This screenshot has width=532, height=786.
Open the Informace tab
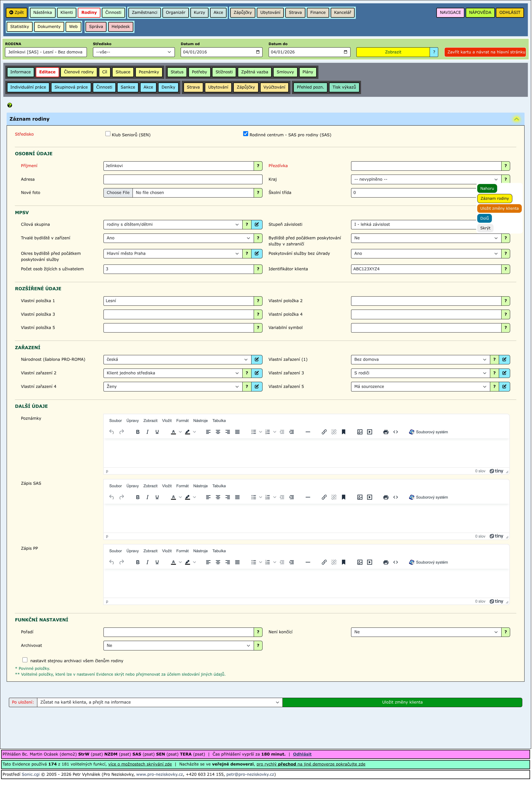coord(20,72)
